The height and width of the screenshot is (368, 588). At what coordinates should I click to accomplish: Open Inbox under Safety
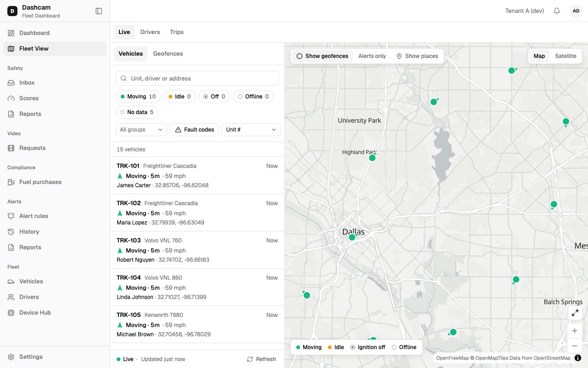[x=55, y=83]
